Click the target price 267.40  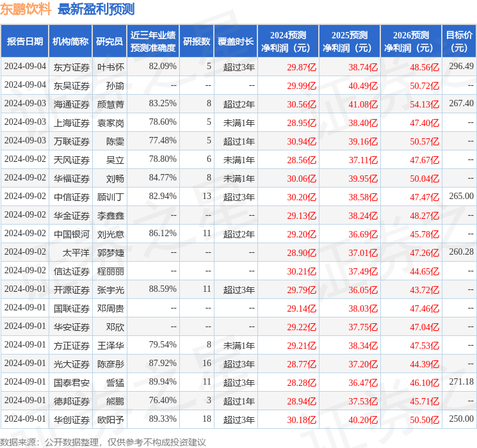coord(461,104)
